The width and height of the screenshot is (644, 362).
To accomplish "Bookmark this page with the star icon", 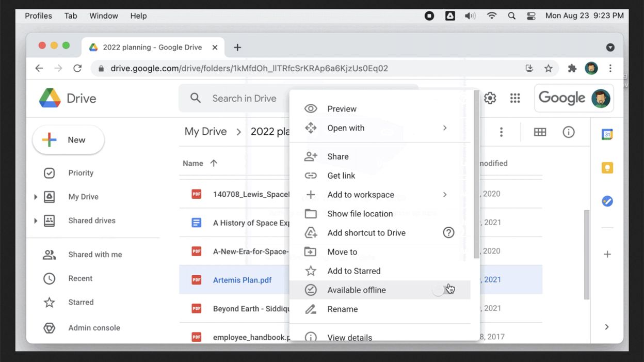I will (549, 68).
